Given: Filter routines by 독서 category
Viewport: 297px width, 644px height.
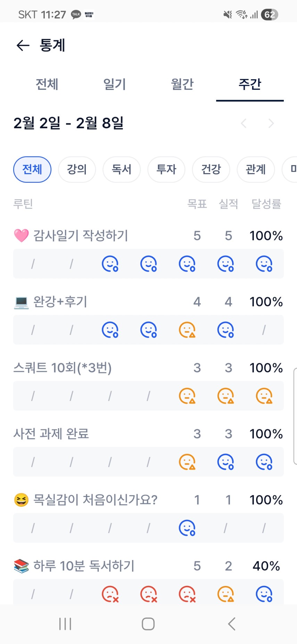Looking at the screenshot, I should pyautogui.click(x=122, y=170).
